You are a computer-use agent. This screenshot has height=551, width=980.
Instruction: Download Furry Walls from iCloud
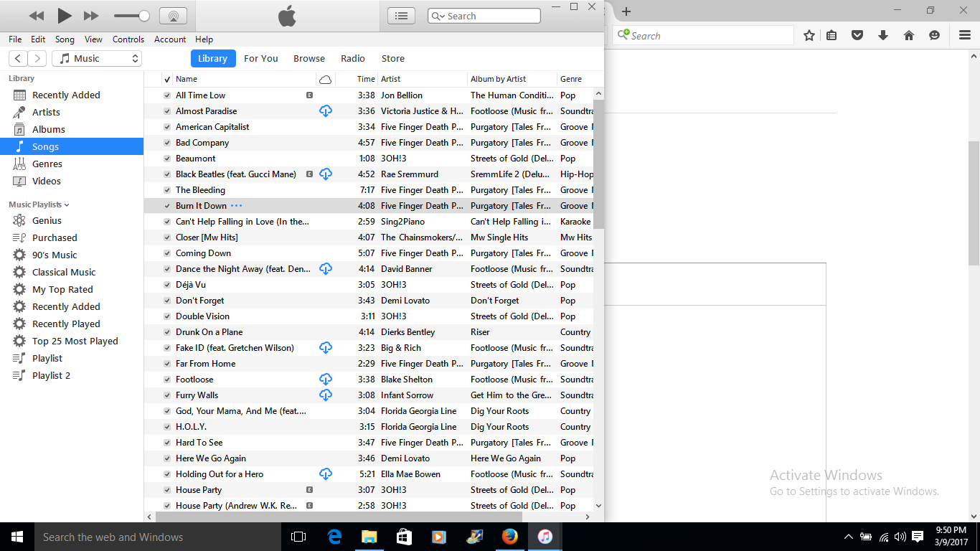pyautogui.click(x=326, y=395)
